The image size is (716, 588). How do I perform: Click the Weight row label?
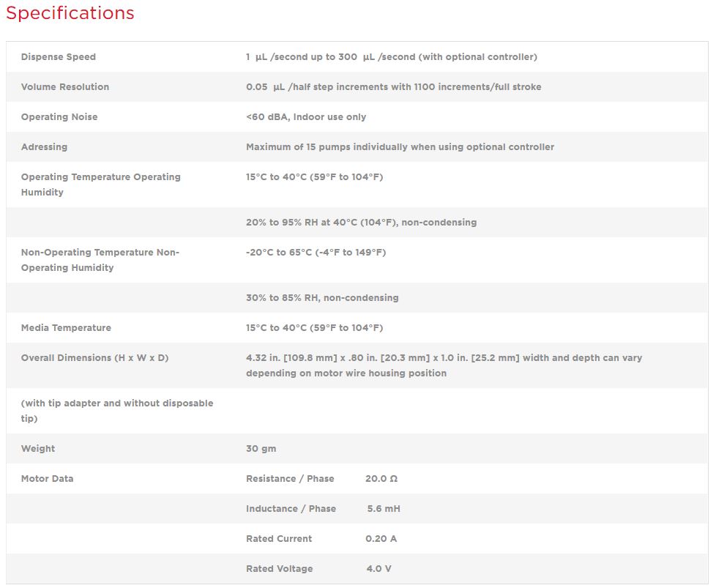click(x=38, y=449)
